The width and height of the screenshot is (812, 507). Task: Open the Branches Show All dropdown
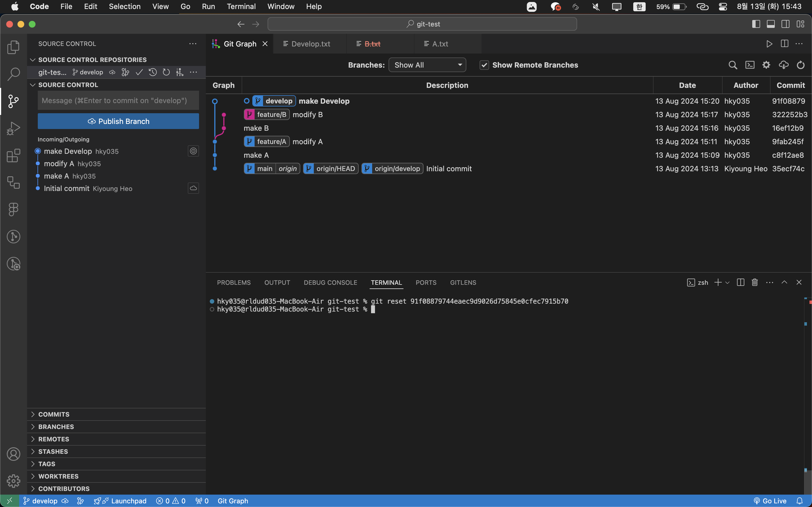(427, 65)
